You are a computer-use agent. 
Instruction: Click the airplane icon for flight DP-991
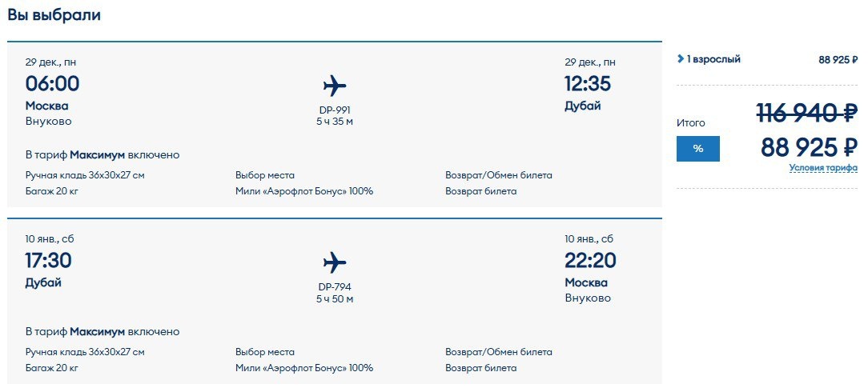coord(335,86)
